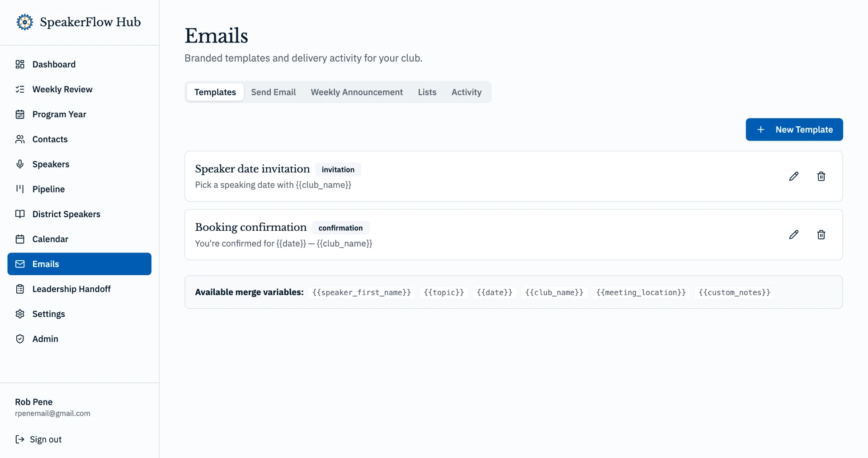This screenshot has width=868, height=458.
Task: Click the Settings gear icon
Action: [x=20, y=314]
